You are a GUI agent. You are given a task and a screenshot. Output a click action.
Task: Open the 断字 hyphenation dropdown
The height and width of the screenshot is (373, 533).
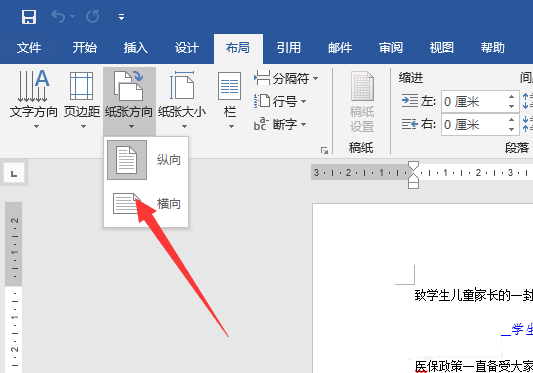click(280, 124)
